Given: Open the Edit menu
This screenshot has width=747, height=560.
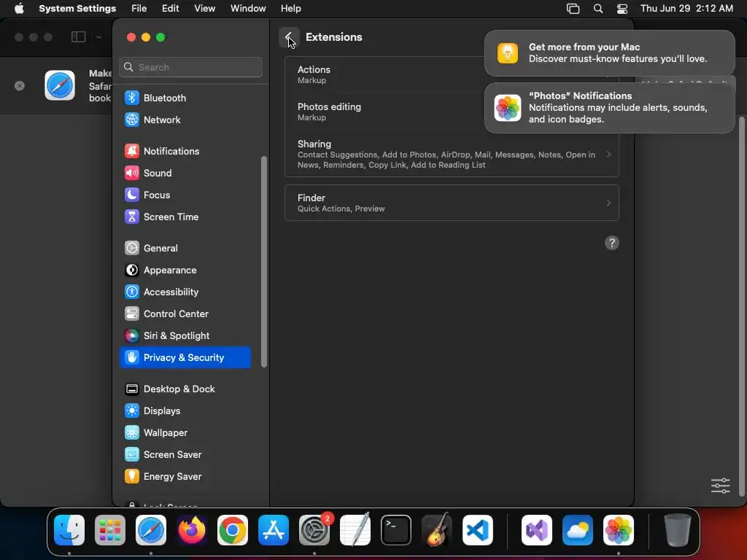Looking at the screenshot, I should [x=170, y=9].
